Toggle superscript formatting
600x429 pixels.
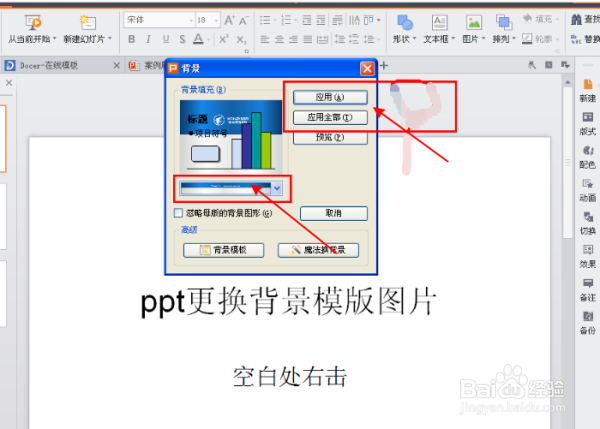(224, 39)
